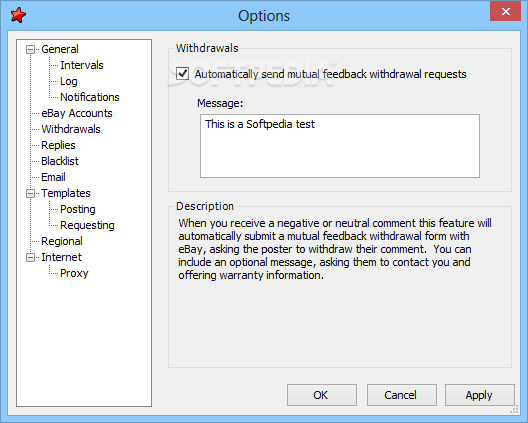Click inside the Message text box

[x=340, y=146]
